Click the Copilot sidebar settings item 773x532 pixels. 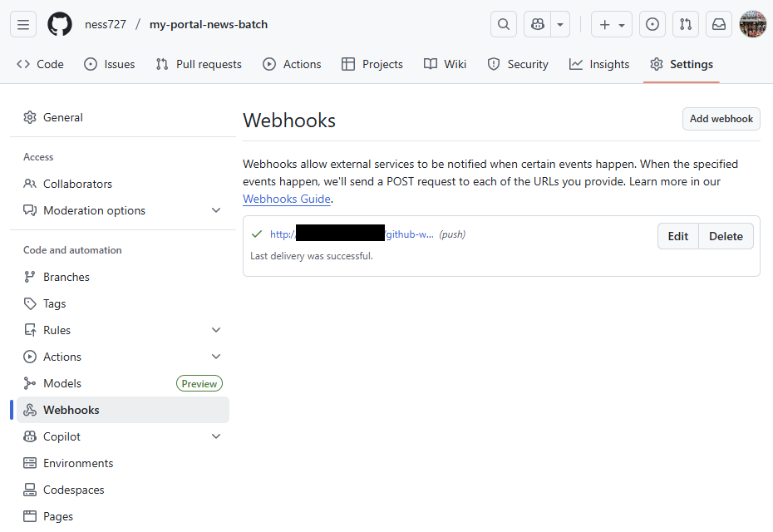(123, 437)
